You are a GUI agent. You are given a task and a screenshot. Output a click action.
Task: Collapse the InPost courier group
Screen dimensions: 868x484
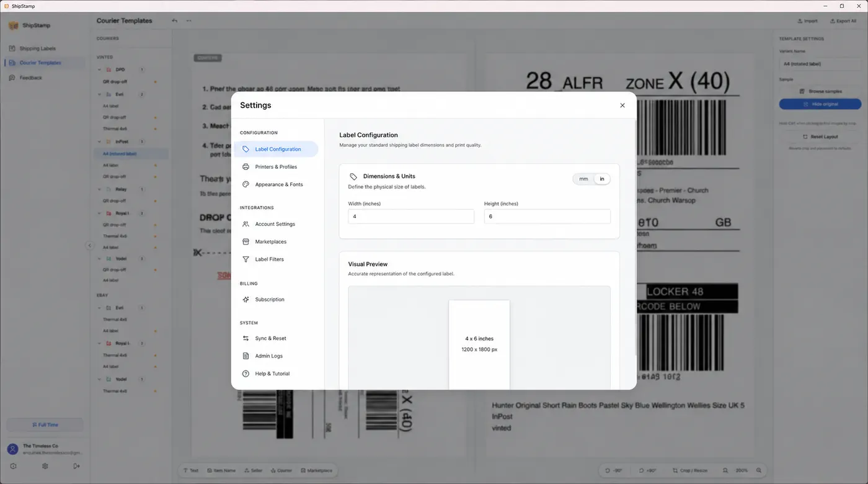[x=100, y=141]
